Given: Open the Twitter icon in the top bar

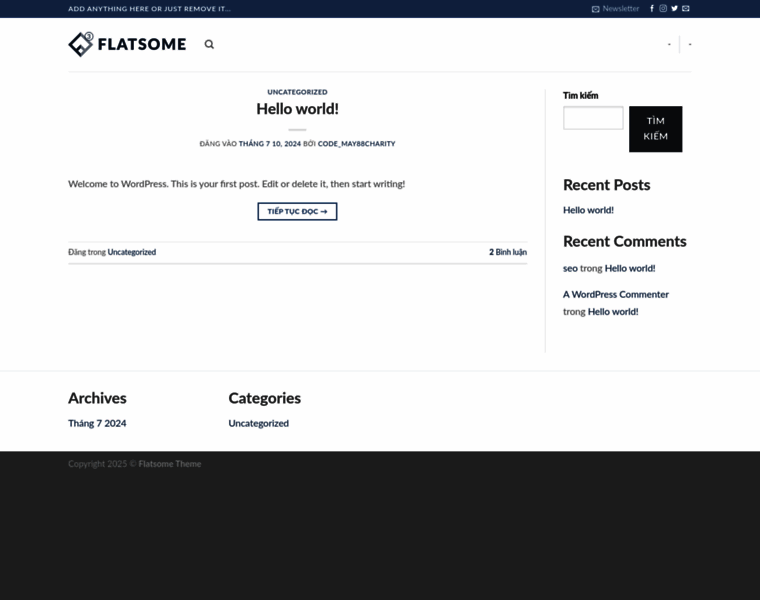Looking at the screenshot, I should [674, 8].
